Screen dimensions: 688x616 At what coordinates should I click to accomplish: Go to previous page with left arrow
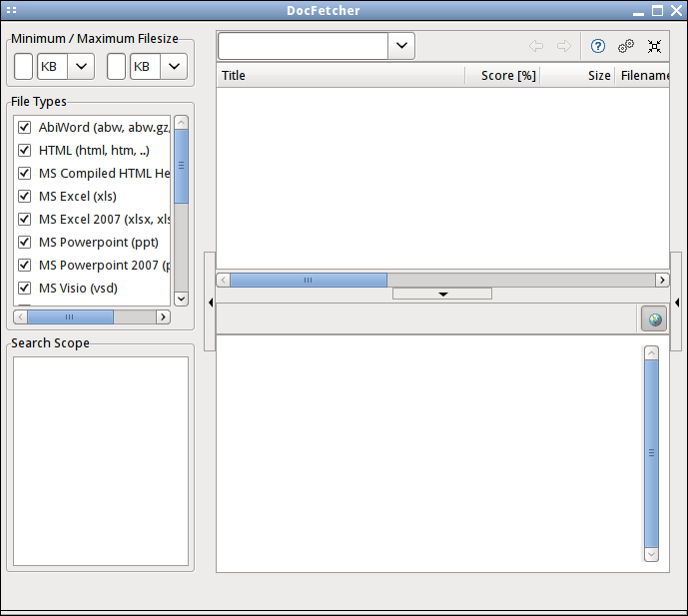(x=536, y=46)
